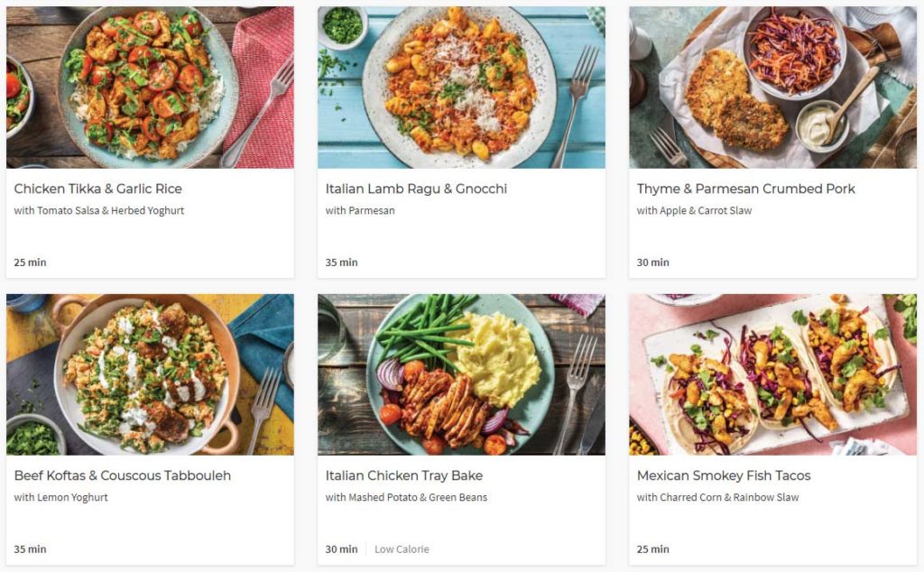Open the Italian Lamb Ragu & Gnocchi recipe
The image size is (924, 572).
(x=415, y=189)
